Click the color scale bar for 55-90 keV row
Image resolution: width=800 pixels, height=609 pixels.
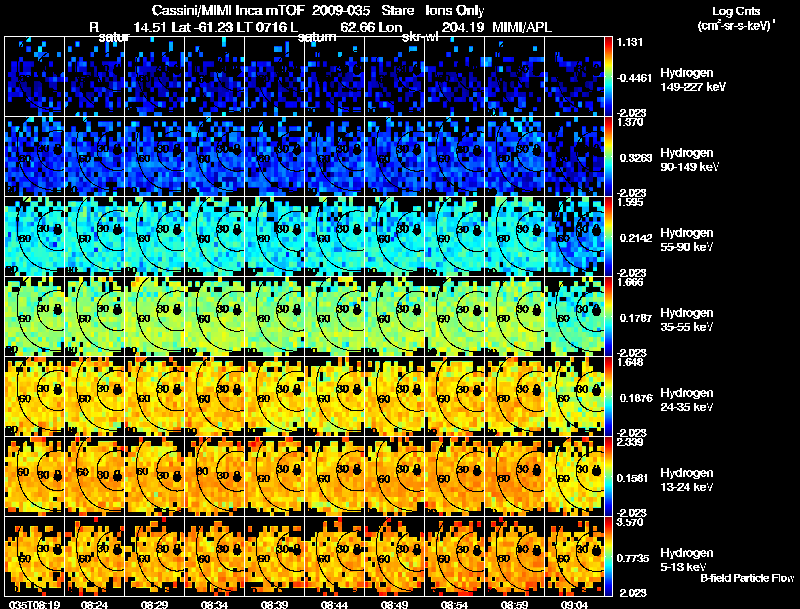(608, 237)
